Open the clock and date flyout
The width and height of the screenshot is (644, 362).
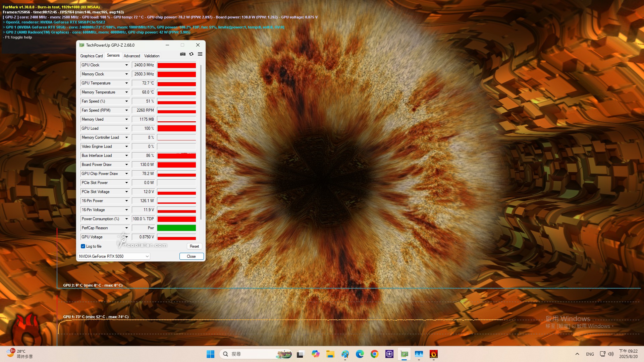click(628, 354)
